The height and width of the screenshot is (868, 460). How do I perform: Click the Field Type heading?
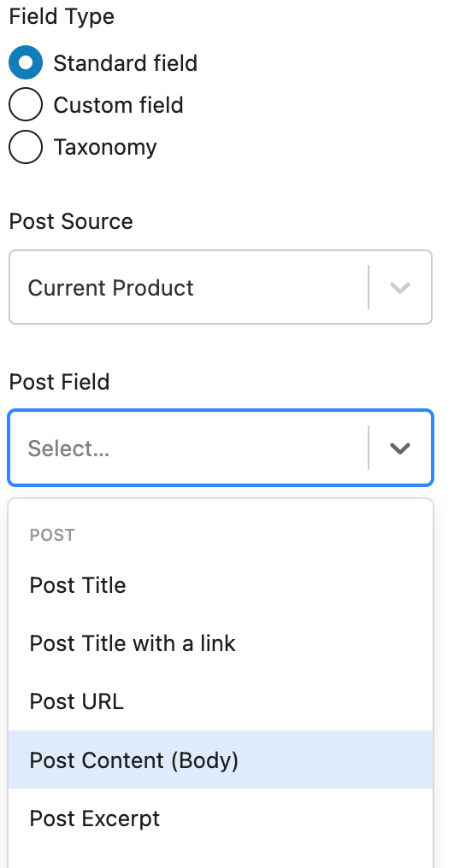(x=62, y=16)
